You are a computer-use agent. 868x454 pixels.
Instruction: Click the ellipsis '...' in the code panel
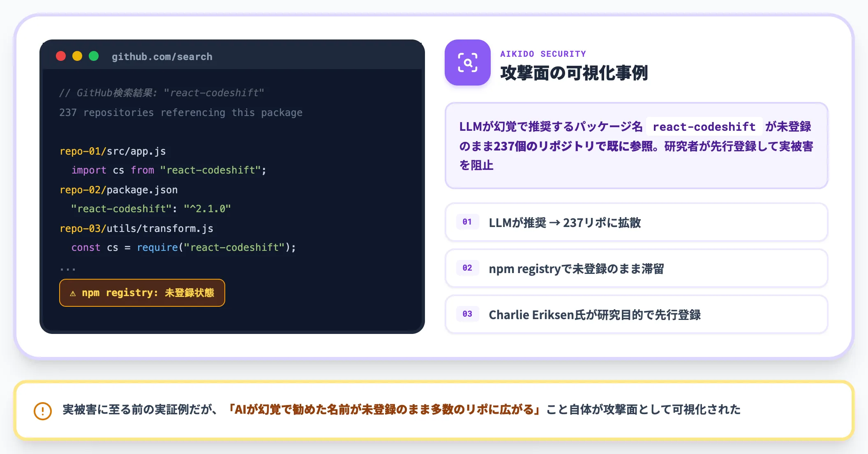coord(68,269)
